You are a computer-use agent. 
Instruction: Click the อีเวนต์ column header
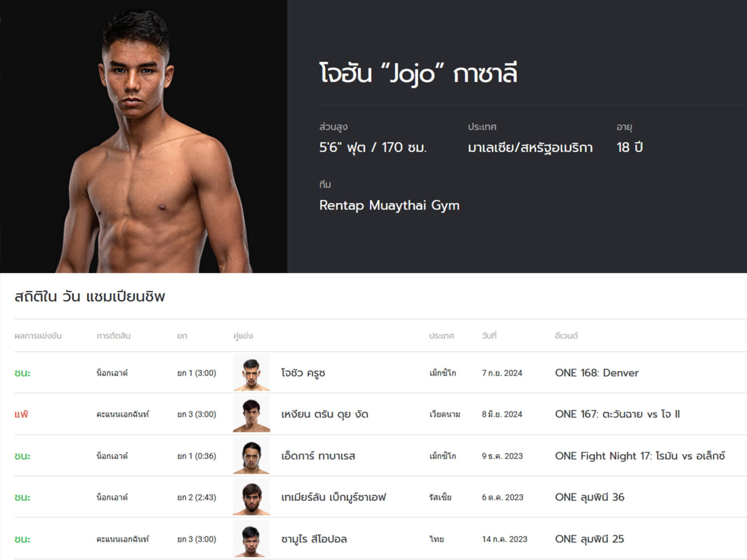[x=566, y=336]
